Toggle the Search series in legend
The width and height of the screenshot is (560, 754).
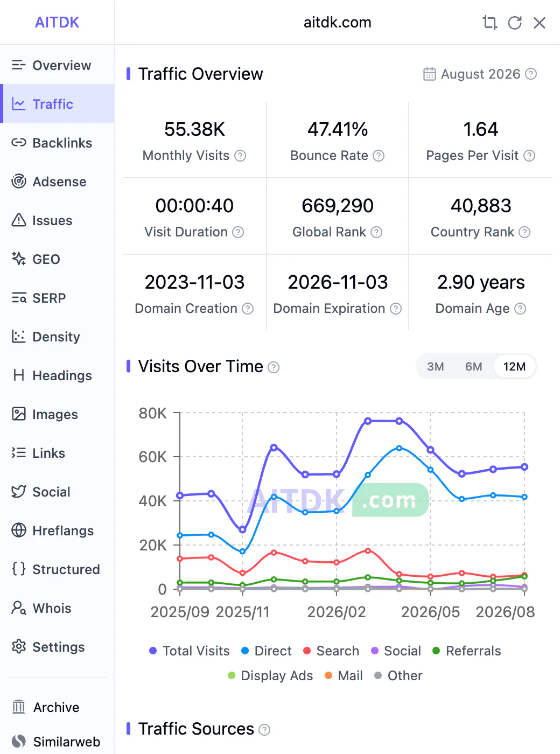coord(331,651)
